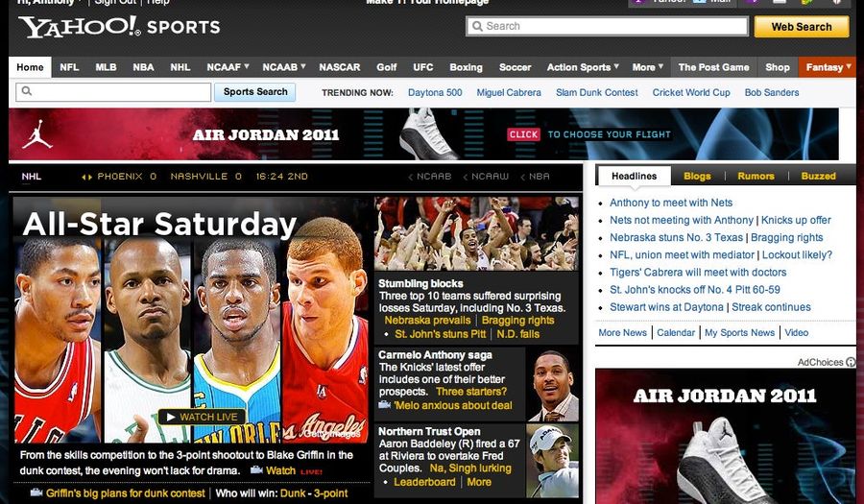Screen dimensions: 864x504
Task: Click the top web Search input field
Action: [607, 26]
